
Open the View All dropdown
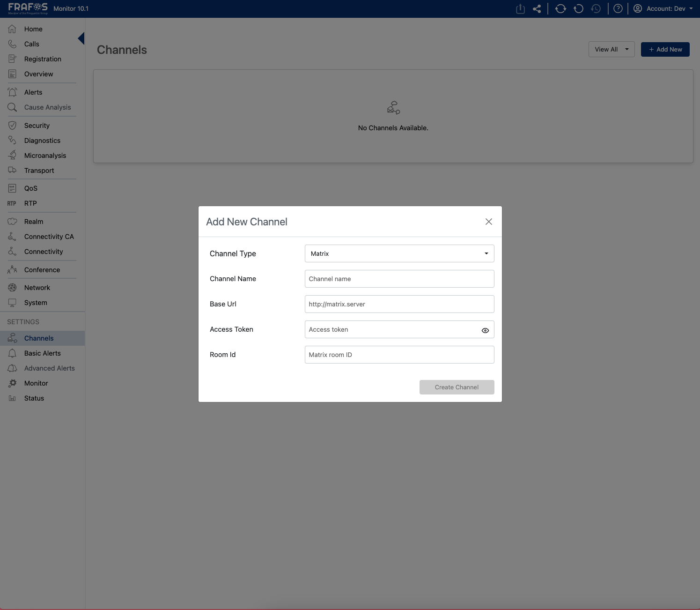(x=612, y=49)
